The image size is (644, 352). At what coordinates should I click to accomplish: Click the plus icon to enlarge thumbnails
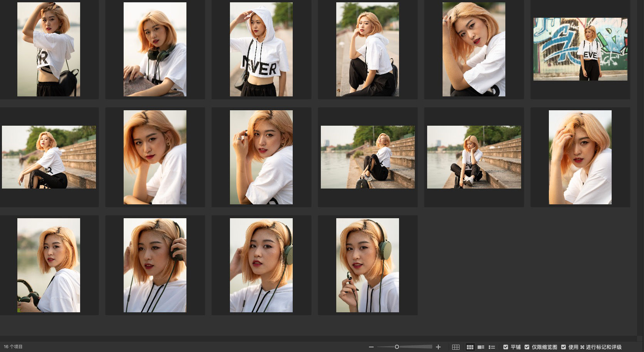(438, 347)
